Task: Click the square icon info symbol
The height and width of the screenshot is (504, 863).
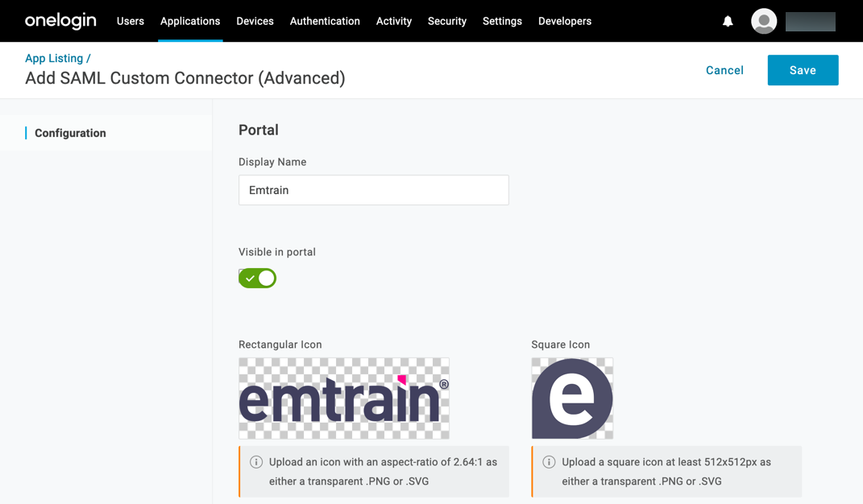Action: tap(549, 462)
